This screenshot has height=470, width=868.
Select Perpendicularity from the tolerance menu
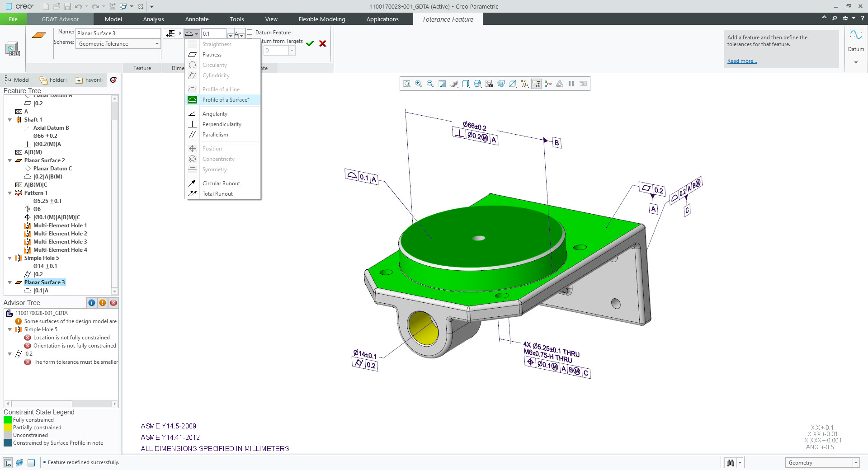pyautogui.click(x=222, y=124)
